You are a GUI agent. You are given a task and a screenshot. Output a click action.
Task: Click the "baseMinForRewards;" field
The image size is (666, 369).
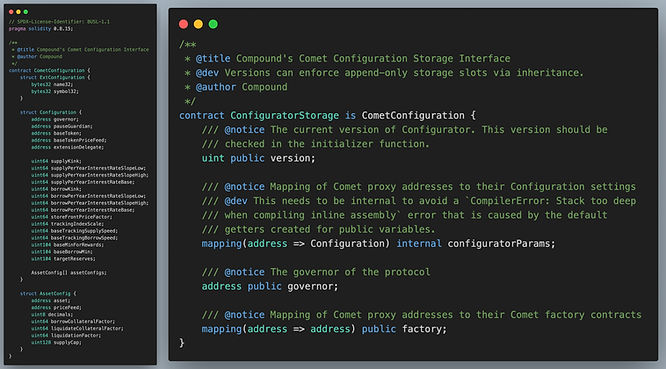(x=67, y=245)
